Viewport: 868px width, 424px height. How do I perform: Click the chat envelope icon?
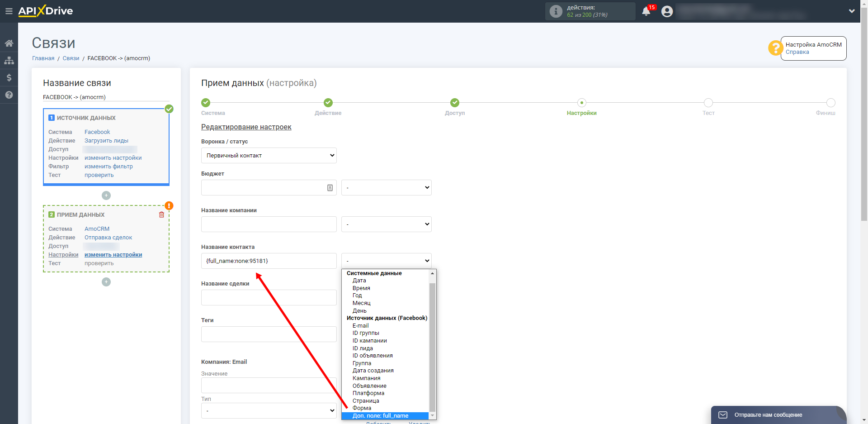click(x=723, y=415)
